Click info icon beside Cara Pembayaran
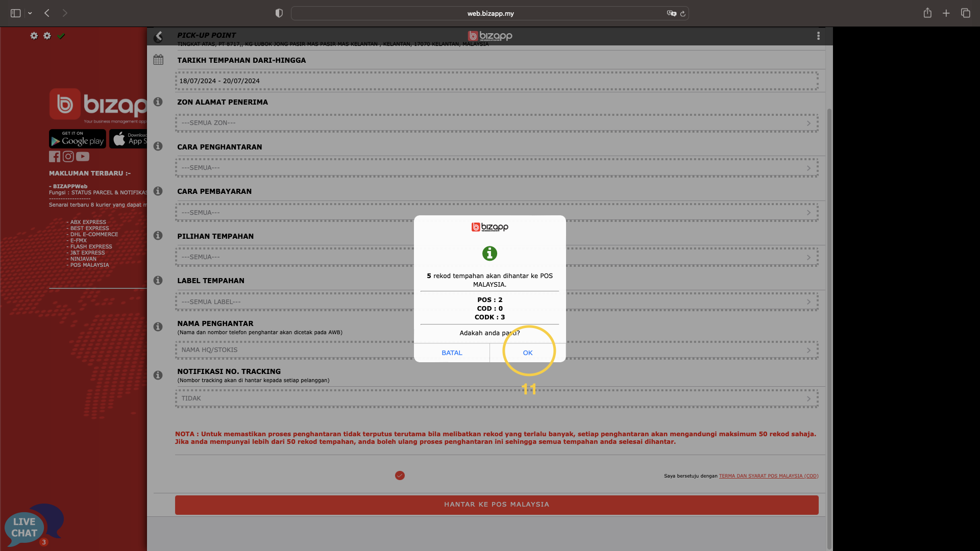Screen dimensions: 980x551 tap(158, 191)
